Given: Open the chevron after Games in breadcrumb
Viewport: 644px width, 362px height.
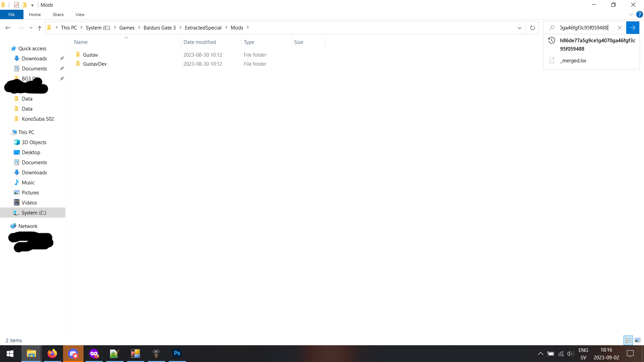Looking at the screenshot, I should pyautogui.click(x=139, y=28).
